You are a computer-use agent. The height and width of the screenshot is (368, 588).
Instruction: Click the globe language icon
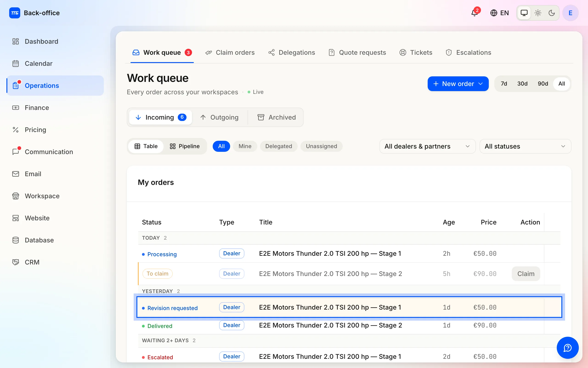[493, 13]
